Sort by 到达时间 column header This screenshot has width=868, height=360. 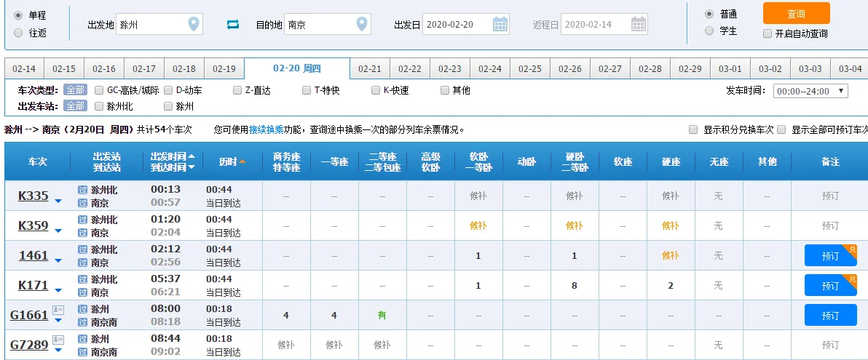tap(173, 167)
